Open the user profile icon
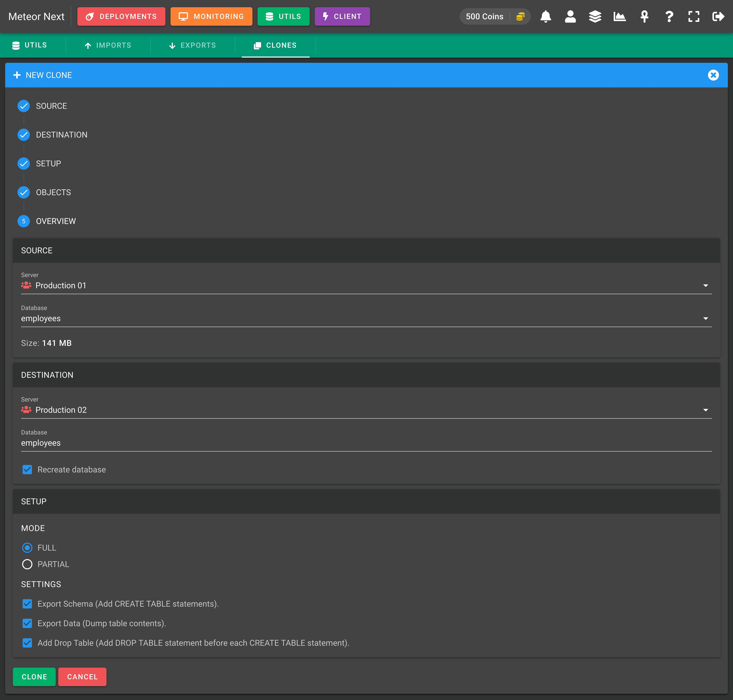 [x=570, y=16]
